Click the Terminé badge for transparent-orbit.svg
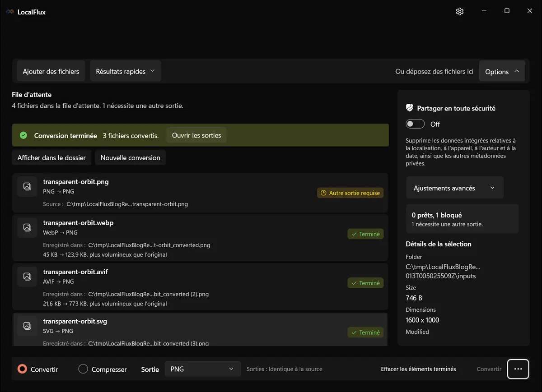The image size is (542, 392). tap(365, 332)
